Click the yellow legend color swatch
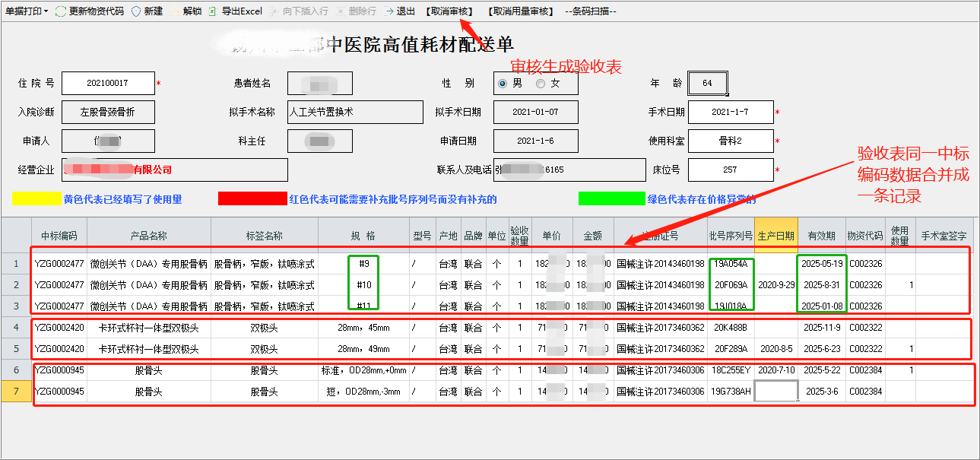 (36, 199)
